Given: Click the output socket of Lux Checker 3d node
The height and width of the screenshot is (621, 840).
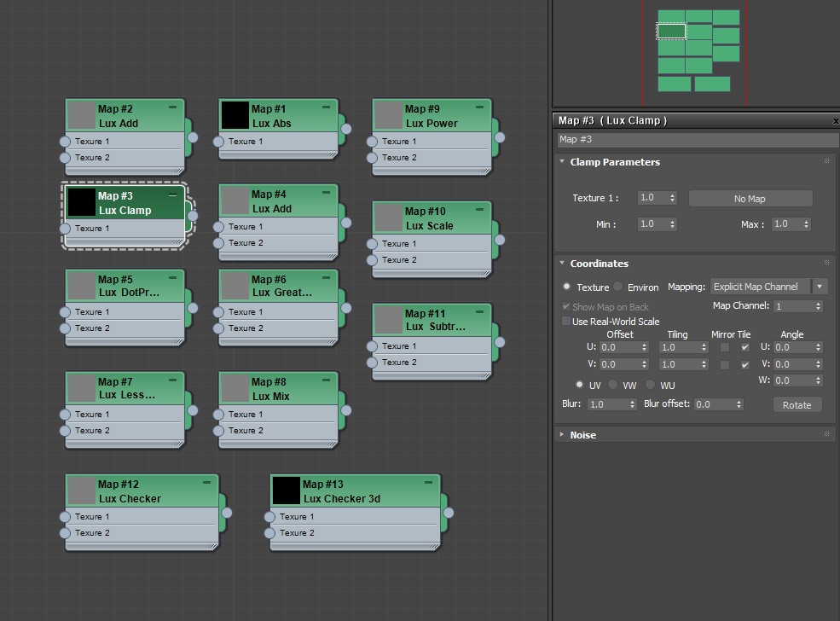Looking at the screenshot, I should [x=448, y=513].
